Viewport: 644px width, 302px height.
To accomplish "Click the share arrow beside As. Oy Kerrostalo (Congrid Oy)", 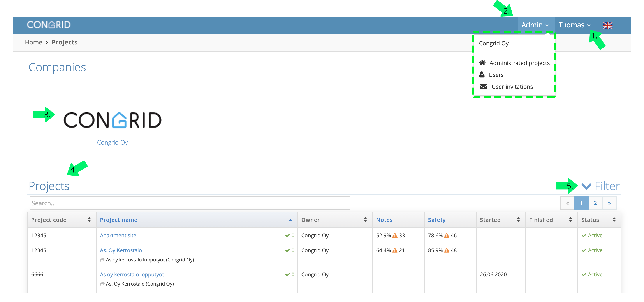I will tap(102, 284).
